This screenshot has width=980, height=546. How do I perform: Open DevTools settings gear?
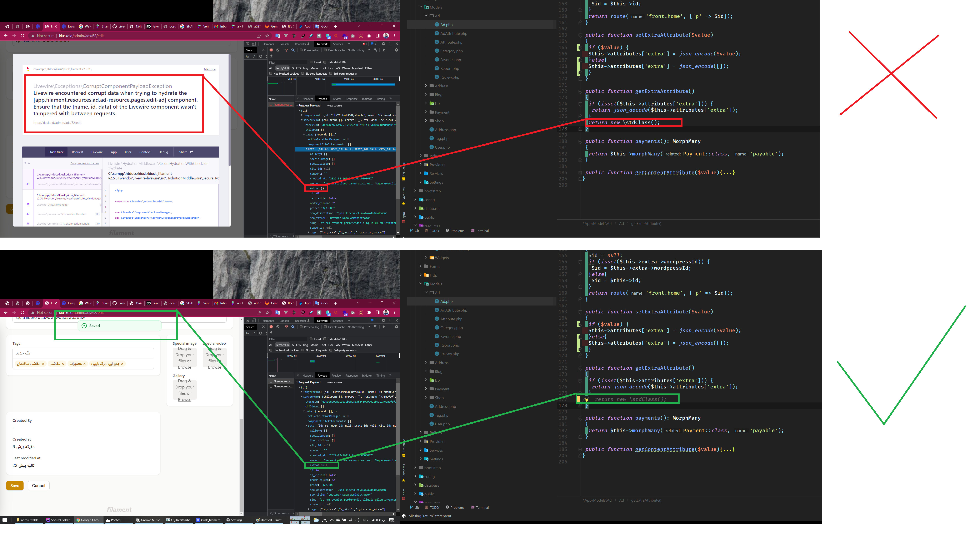pyautogui.click(x=384, y=44)
